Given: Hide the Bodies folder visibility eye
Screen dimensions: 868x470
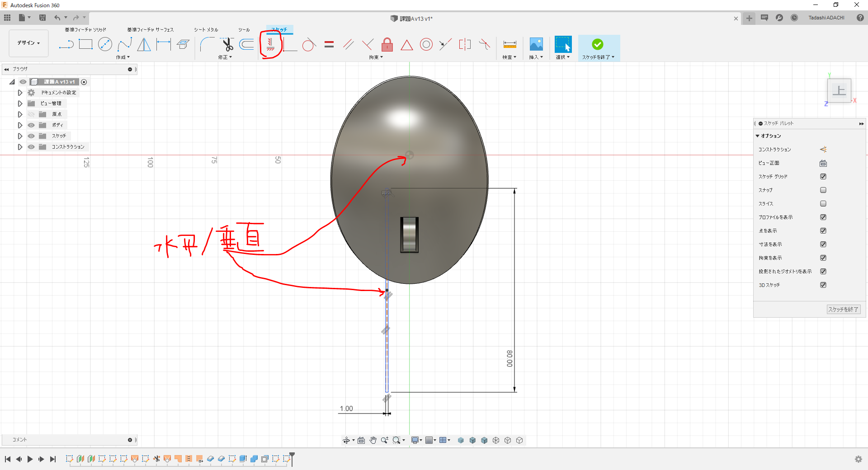Looking at the screenshot, I should click(x=31, y=125).
